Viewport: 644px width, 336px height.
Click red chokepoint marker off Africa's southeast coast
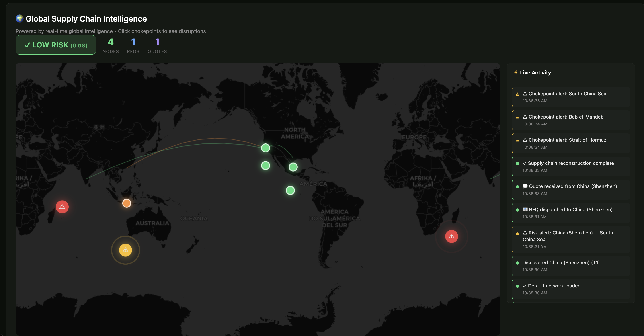[x=451, y=236]
